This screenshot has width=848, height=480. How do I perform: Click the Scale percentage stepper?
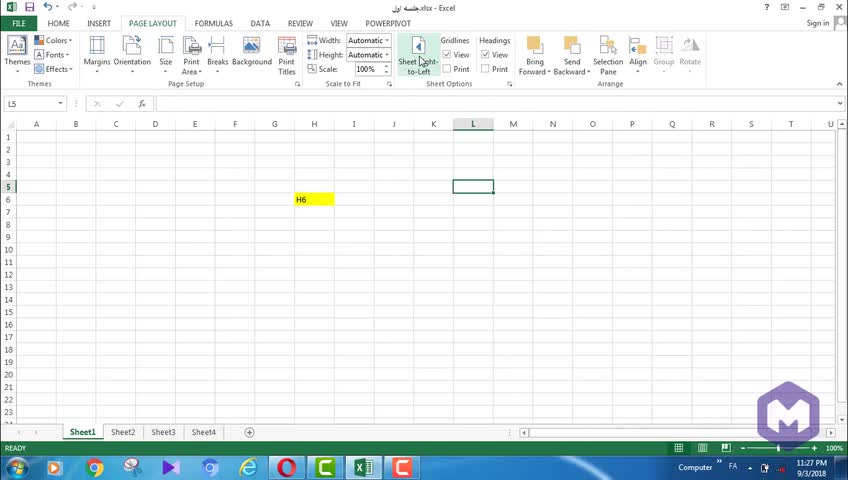(386, 69)
